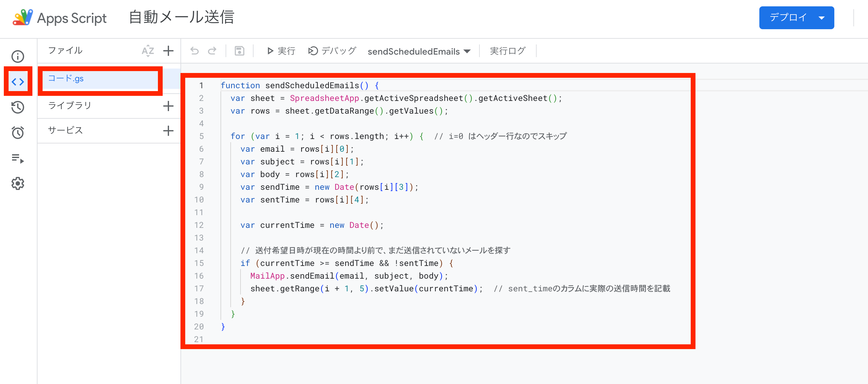Expand the sendScheduledEmails function dropdown
The image size is (868, 384).
[x=418, y=51]
